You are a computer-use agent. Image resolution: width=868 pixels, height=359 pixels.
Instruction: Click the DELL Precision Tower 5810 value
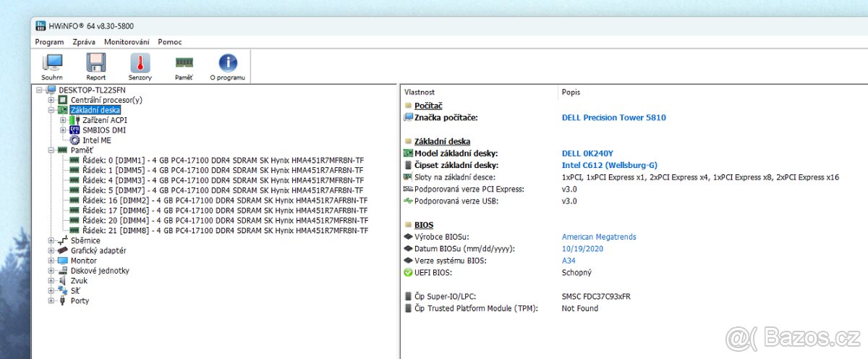click(x=613, y=117)
